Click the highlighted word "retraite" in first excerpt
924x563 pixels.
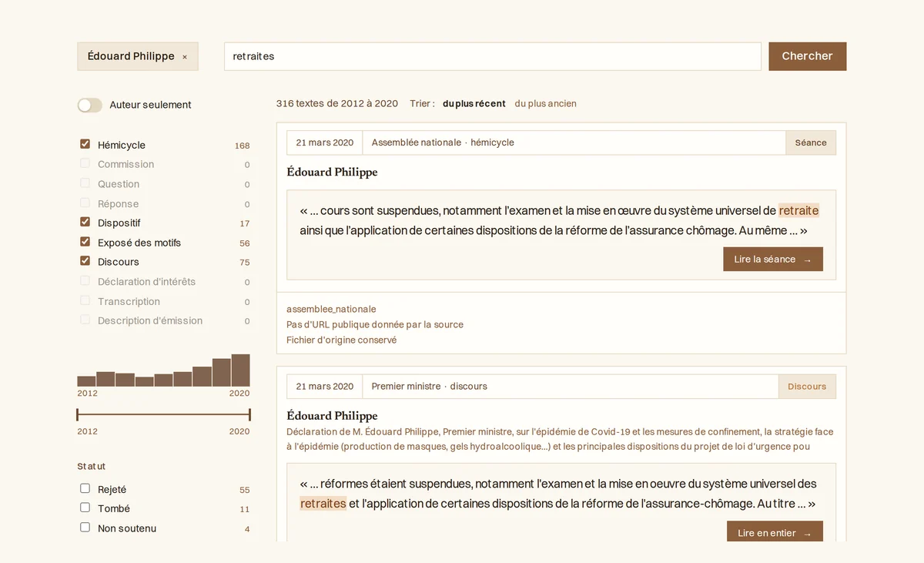(798, 211)
